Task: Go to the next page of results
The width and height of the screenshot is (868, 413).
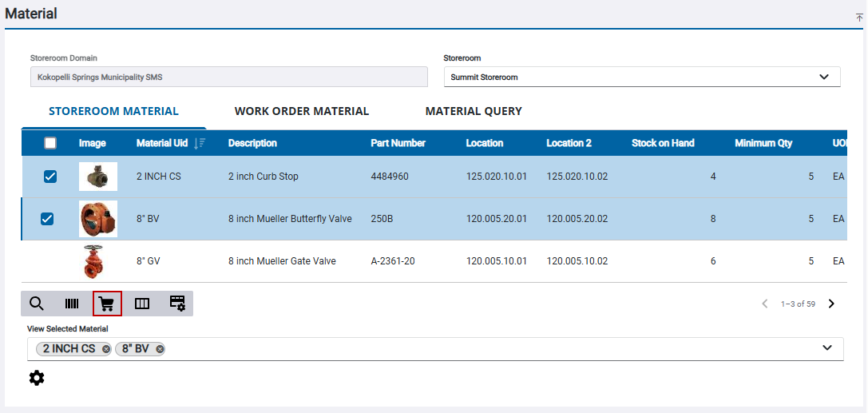Action: click(831, 304)
